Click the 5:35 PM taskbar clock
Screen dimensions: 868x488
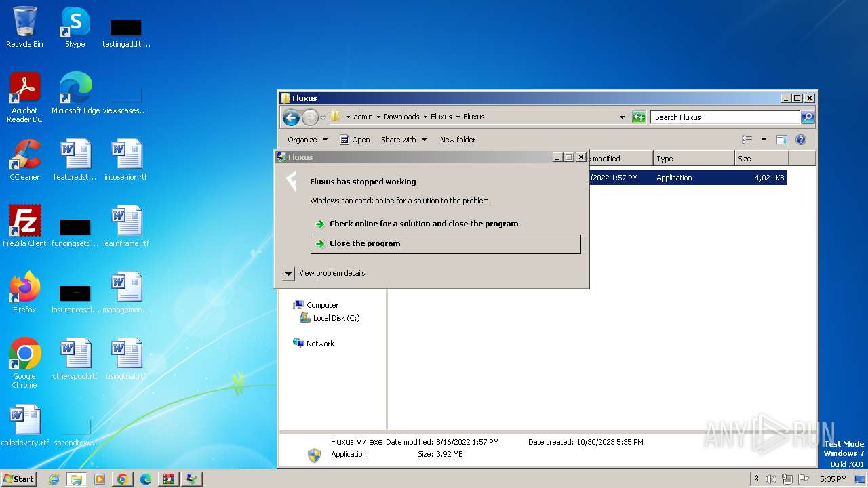tap(833, 479)
